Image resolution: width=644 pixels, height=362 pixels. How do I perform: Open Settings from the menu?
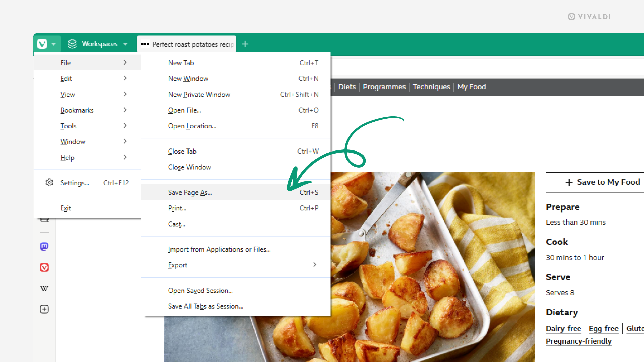pyautogui.click(x=87, y=183)
